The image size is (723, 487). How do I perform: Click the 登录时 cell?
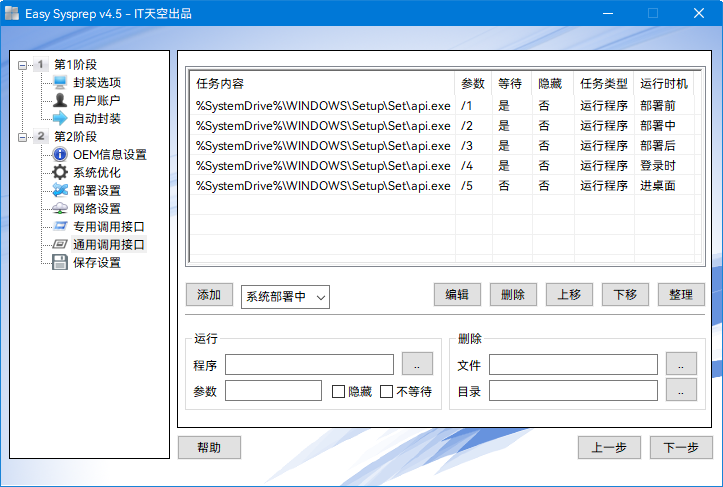(658, 166)
